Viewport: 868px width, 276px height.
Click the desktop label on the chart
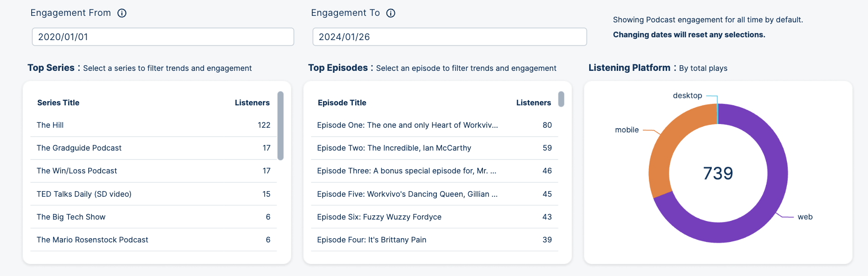pyautogui.click(x=687, y=96)
